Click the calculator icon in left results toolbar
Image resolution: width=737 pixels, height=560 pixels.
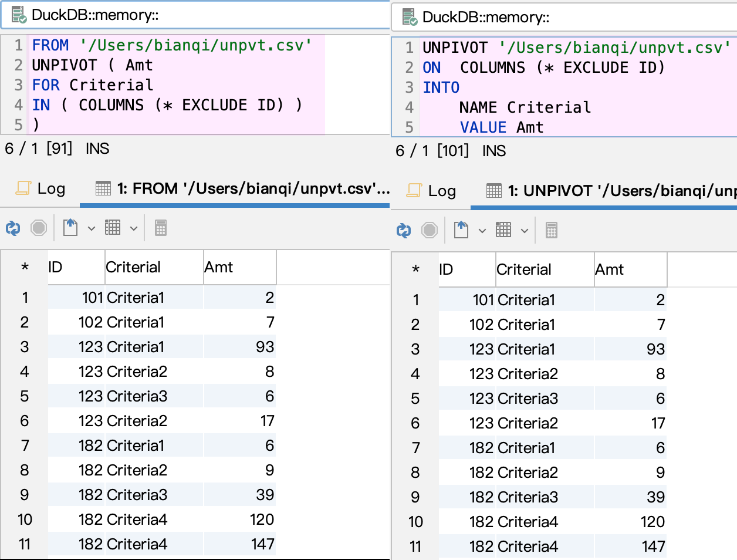[x=161, y=228]
